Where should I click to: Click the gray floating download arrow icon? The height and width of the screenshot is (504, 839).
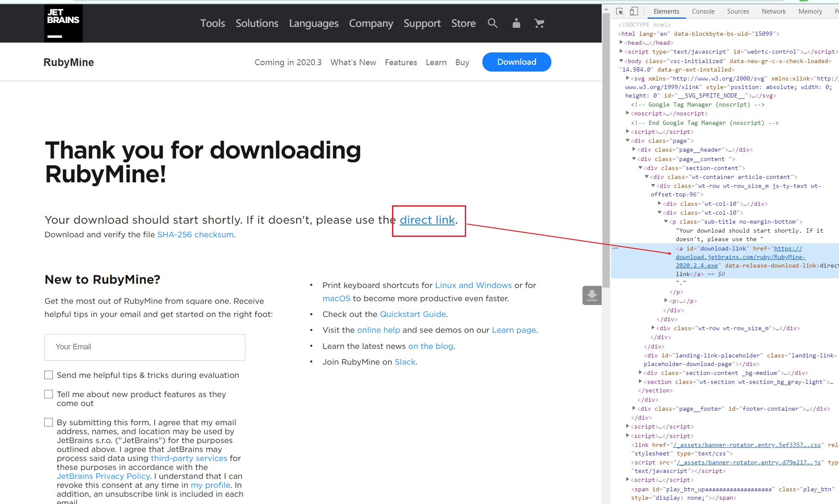click(592, 295)
